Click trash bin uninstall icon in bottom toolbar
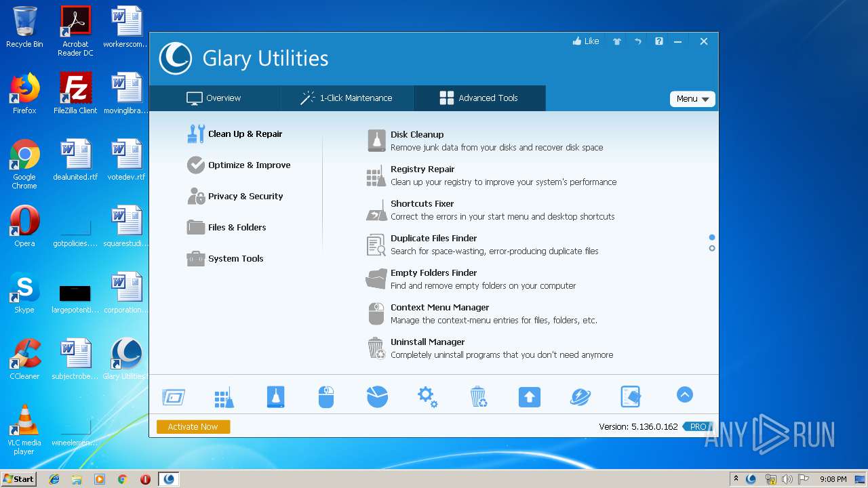This screenshot has width=868, height=488. (478, 396)
